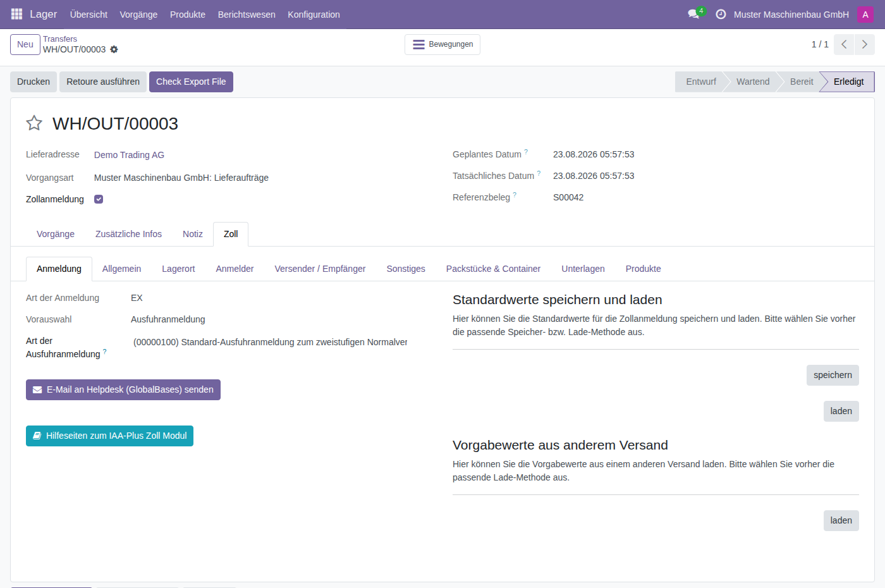885x588 pixels.
Task: Open the activities clock icon
Action: click(721, 14)
